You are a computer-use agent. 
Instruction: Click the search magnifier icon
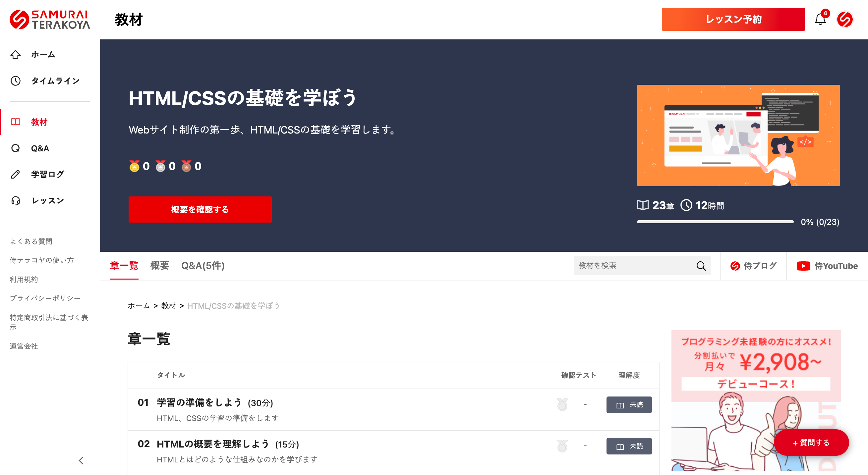pyautogui.click(x=701, y=266)
